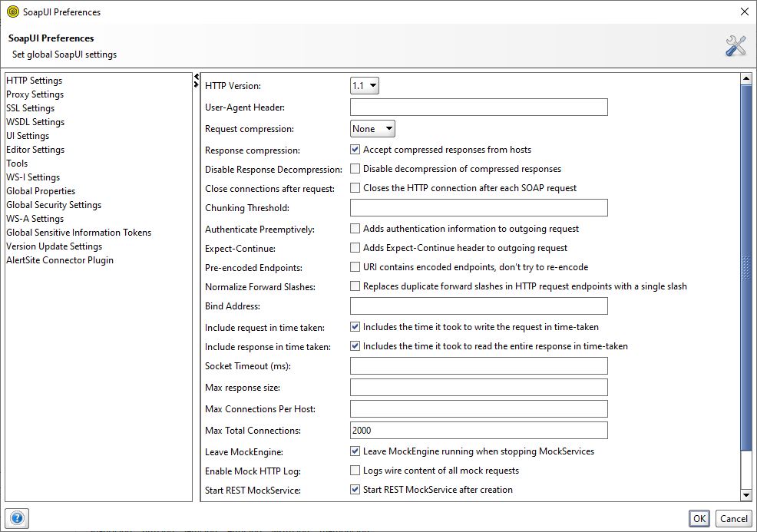Click Cancel to discard changes

click(x=734, y=518)
